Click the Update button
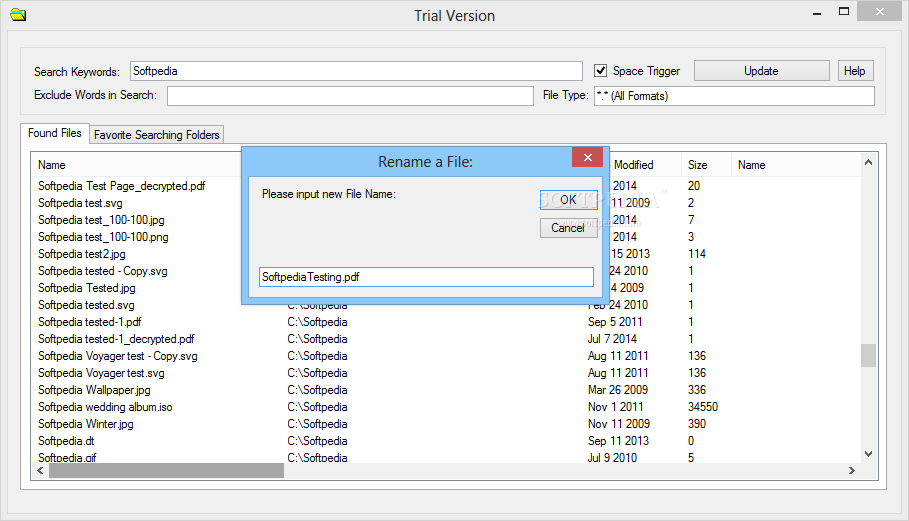The width and height of the screenshot is (909, 521). (x=761, y=71)
